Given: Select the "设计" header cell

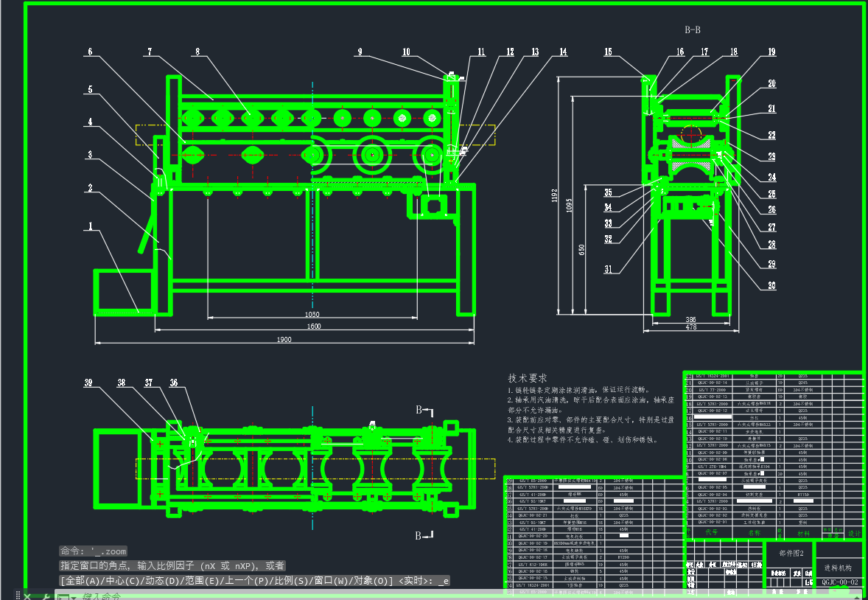Looking at the screenshot, I should point(854,533).
